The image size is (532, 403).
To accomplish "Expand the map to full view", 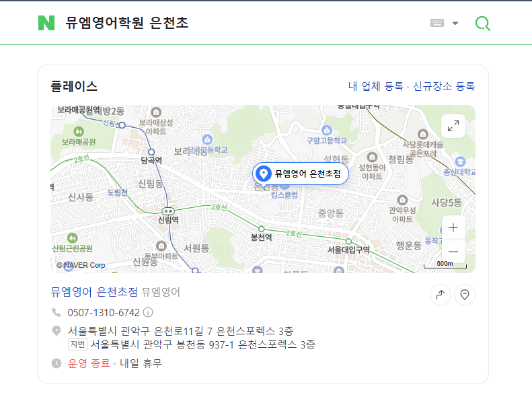I will [x=453, y=126].
